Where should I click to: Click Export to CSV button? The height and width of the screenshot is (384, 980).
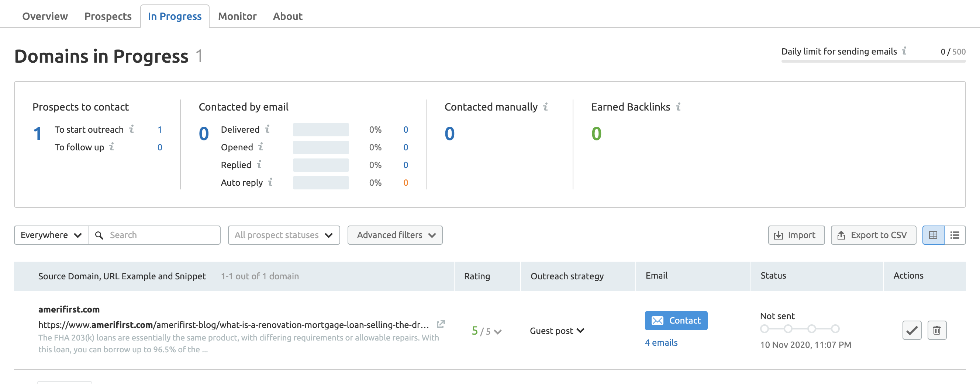[873, 235]
